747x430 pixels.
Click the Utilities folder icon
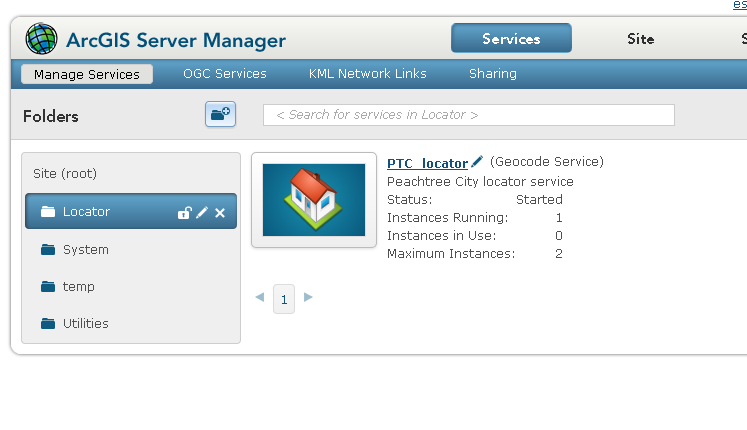48,324
